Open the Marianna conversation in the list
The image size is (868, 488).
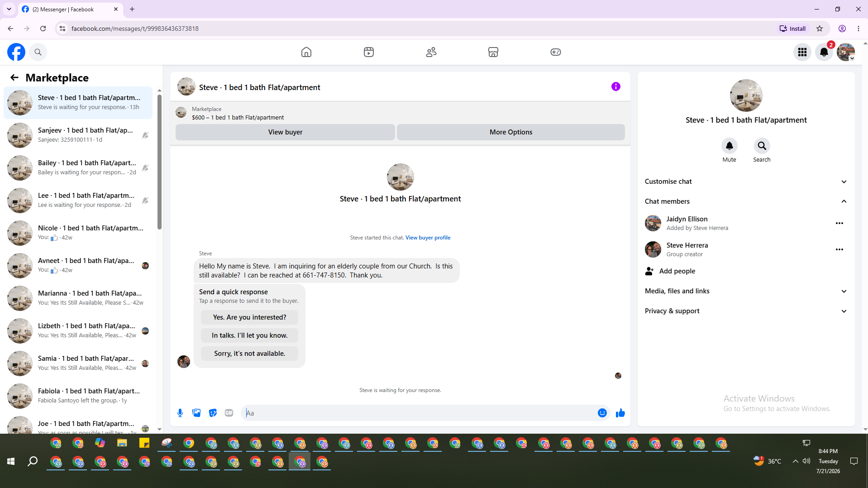pyautogui.click(x=78, y=298)
